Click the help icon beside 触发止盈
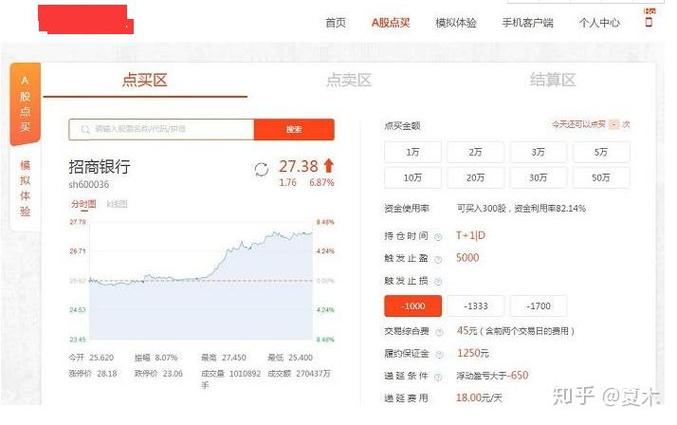This screenshot has height=425, width=677. [438, 259]
